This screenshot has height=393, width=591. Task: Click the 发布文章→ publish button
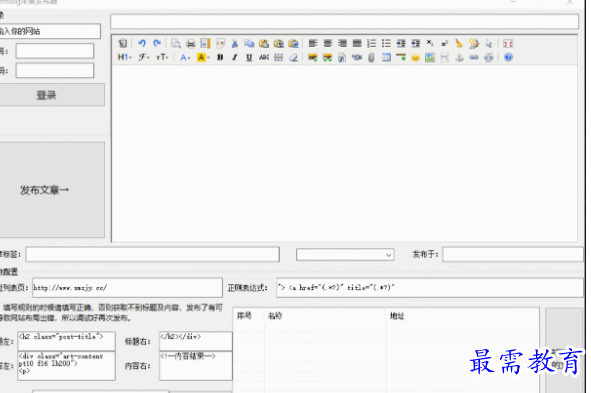pos(52,190)
